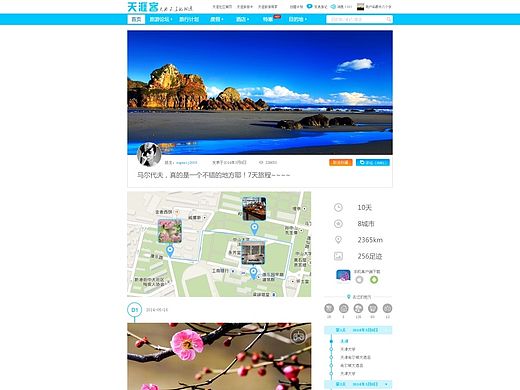Open the third top header text link
The image size is (520, 390).
coord(268,7)
